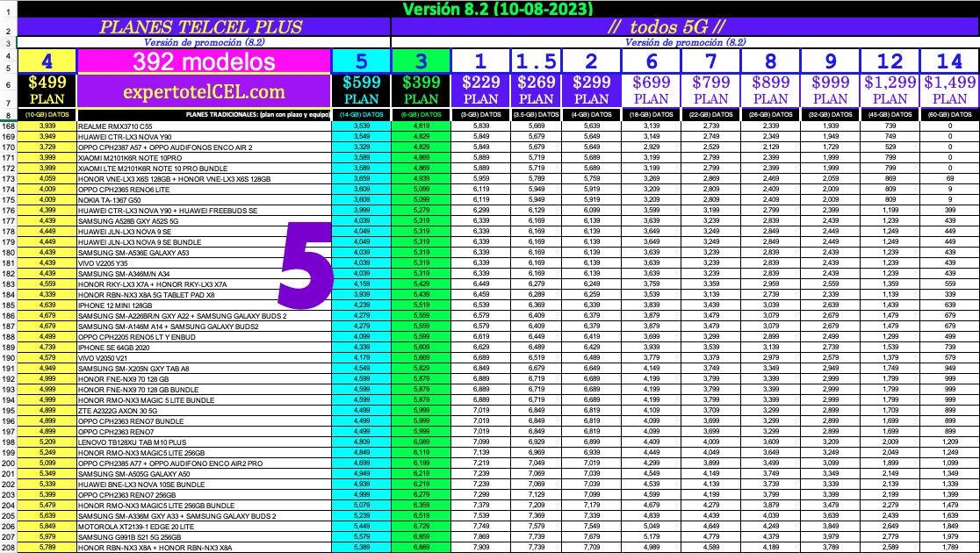Click the HUAWEI BNE-LX3 NOVA 10SE BUNDLE cell
Viewport: 980px width, 553px height.
click(204, 485)
